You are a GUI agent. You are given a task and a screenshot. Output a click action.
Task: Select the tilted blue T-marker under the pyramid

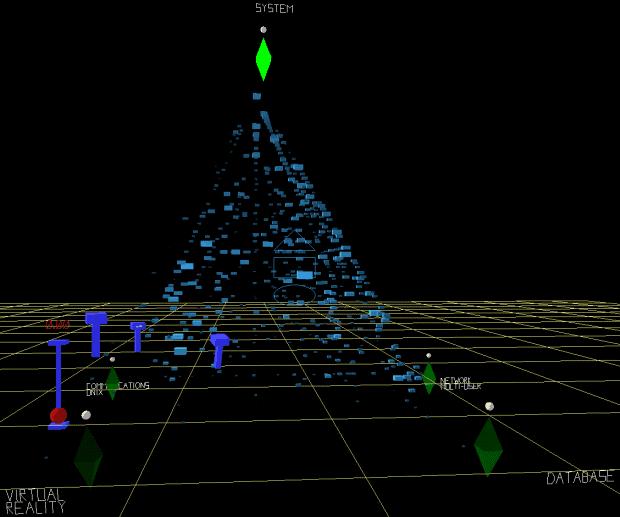219,351
